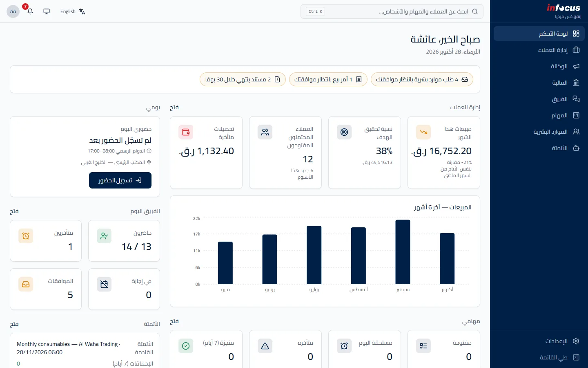
Task: Click the trending-down icon on مبيعات هذا الشهر card
Action: [x=423, y=132]
